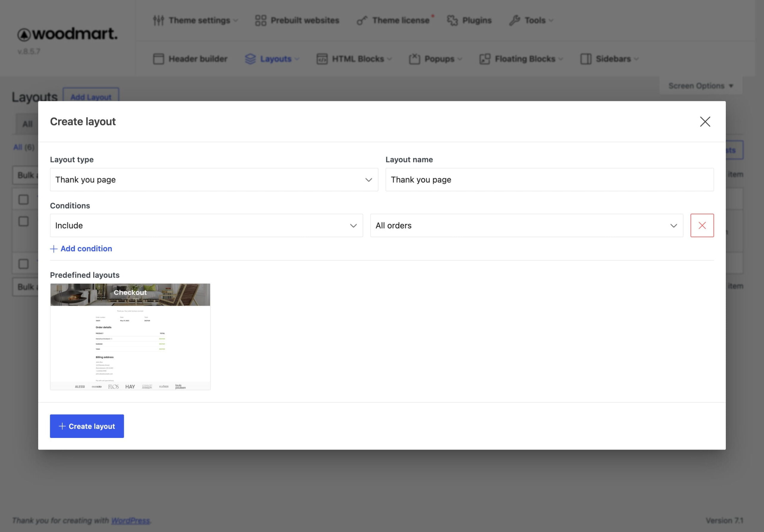This screenshot has height=532, width=764.
Task: Open the WordPress footer link
Action: pyautogui.click(x=130, y=520)
